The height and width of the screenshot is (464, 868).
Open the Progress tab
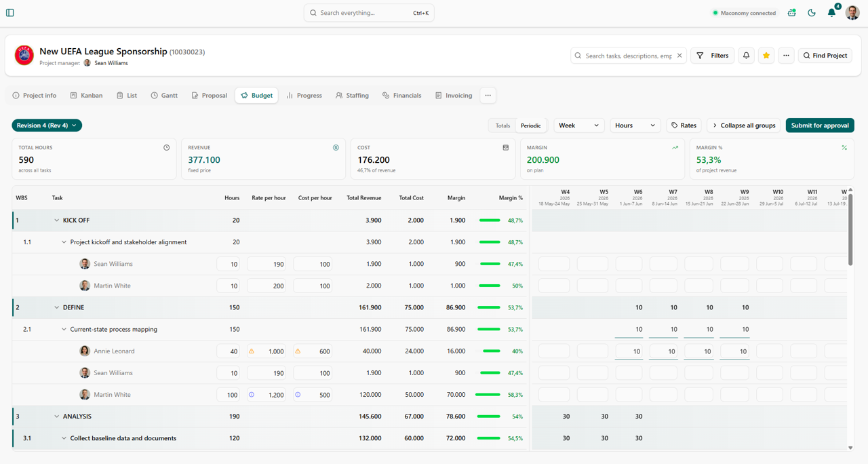tap(304, 96)
